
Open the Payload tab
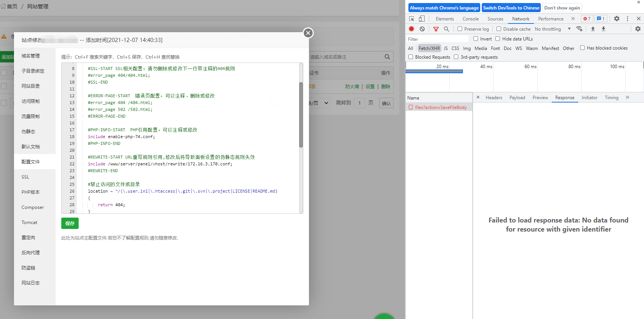point(517,97)
